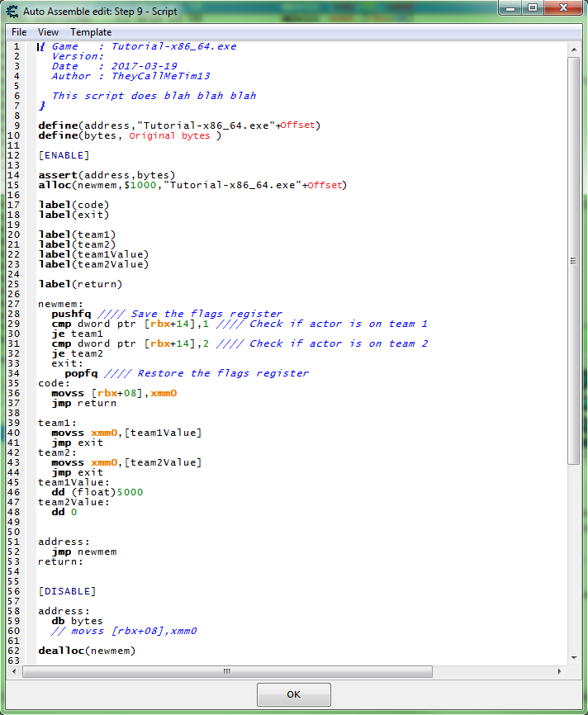Click the 'dd 0' line
This screenshot has width=588, height=715.
coord(64,512)
